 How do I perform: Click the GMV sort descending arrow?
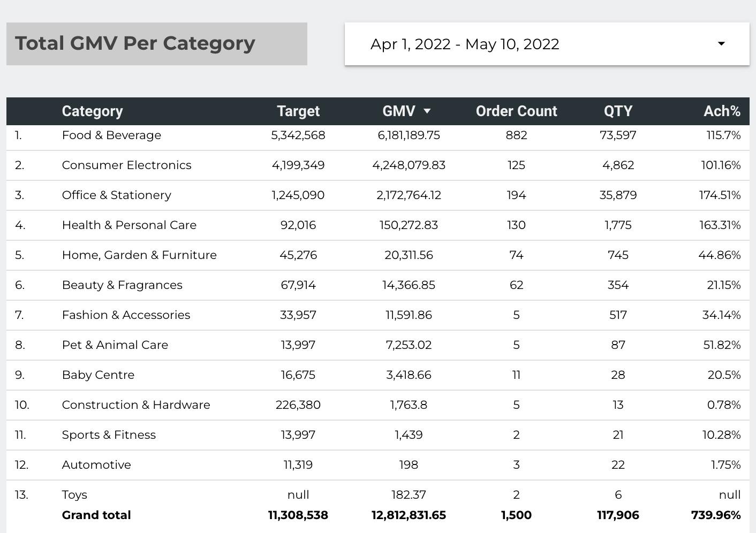click(x=427, y=111)
